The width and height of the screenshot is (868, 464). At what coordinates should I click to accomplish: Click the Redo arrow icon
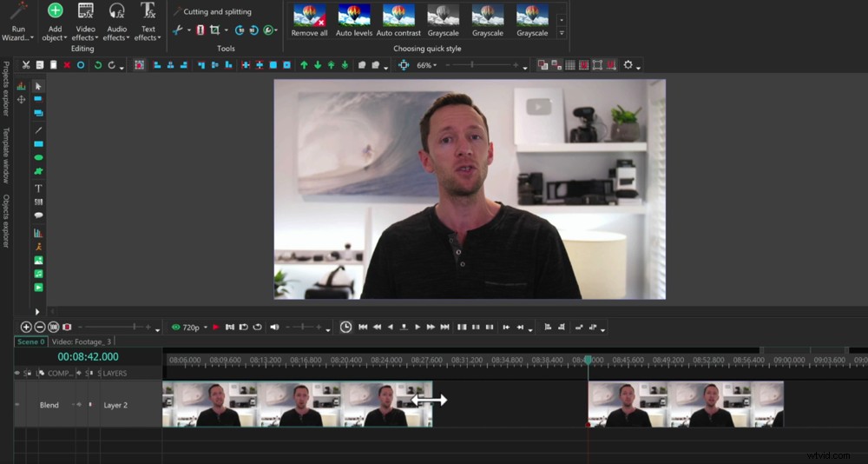(x=112, y=65)
